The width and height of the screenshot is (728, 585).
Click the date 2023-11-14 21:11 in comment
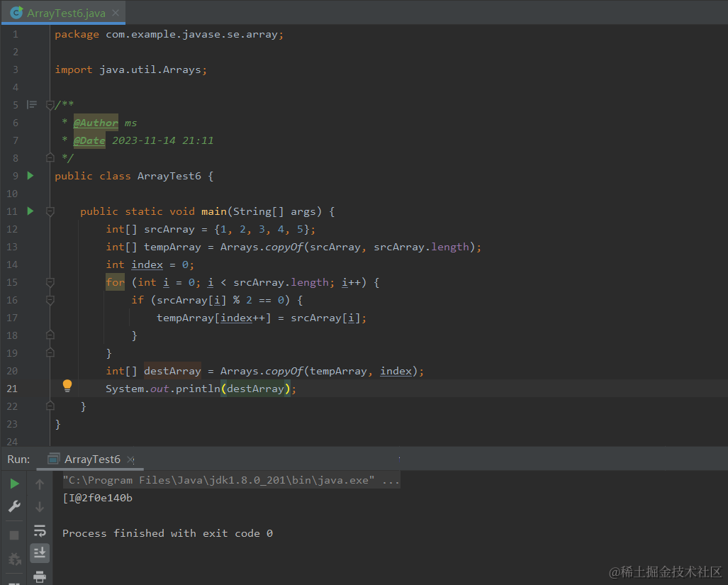[x=162, y=140]
